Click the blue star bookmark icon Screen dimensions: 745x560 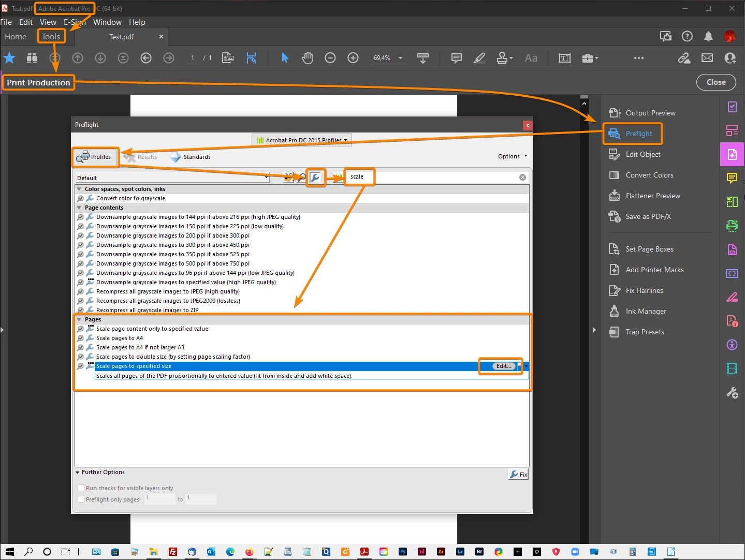pyautogui.click(x=9, y=58)
